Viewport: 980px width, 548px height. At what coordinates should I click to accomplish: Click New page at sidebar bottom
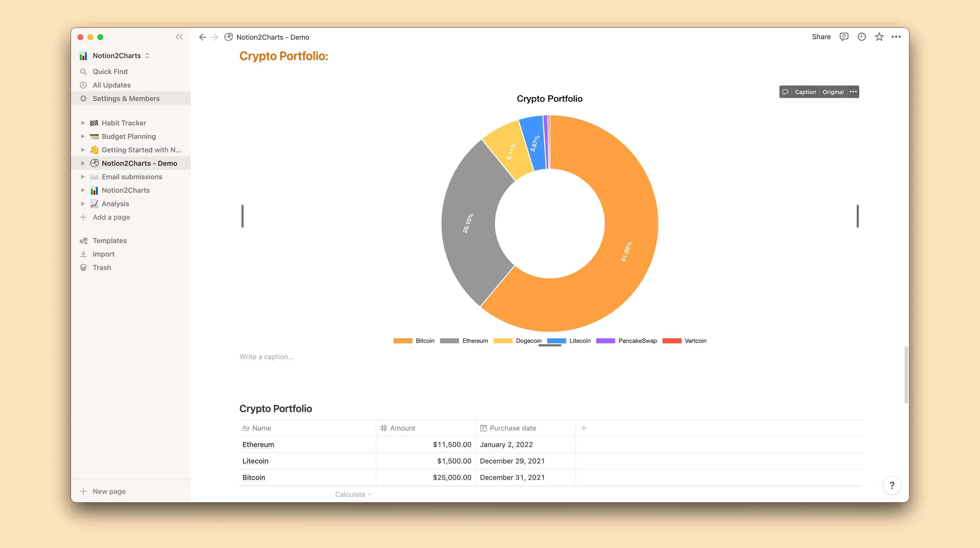pyautogui.click(x=109, y=491)
